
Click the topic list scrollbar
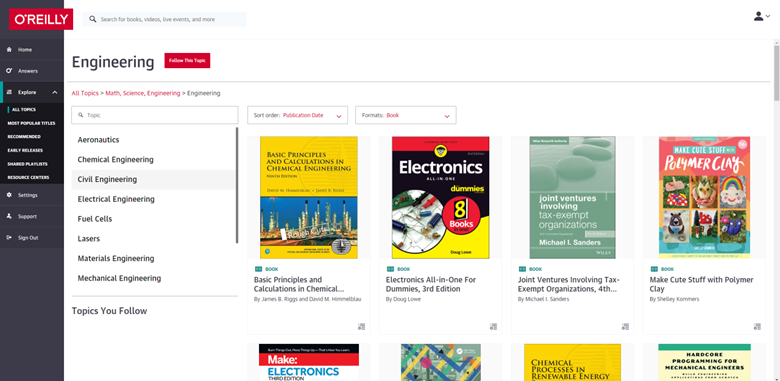237,185
